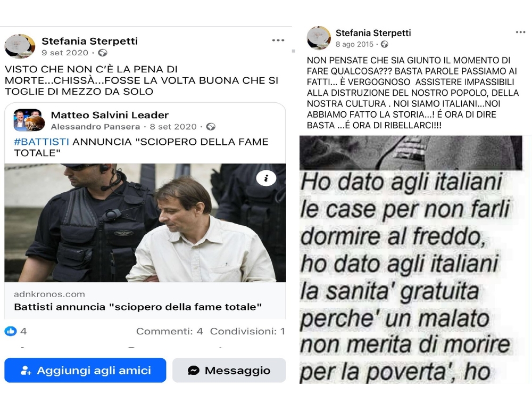View the Commenti: 4 comments
532x410 pixels.
[x=169, y=331]
